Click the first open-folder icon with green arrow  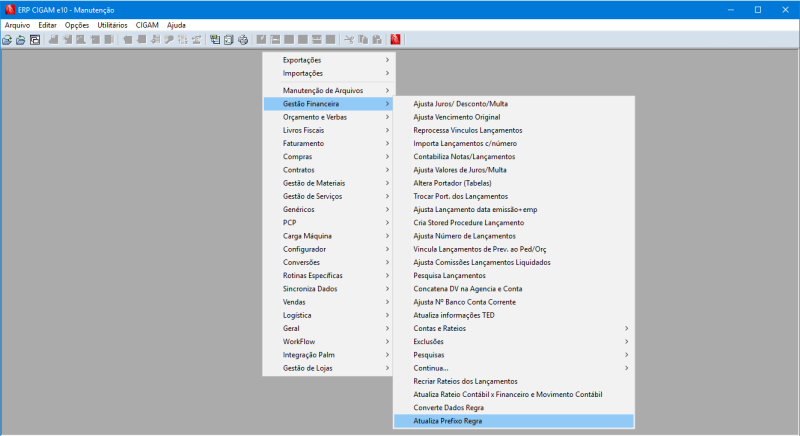pyautogui.click(x=7, y=40)
